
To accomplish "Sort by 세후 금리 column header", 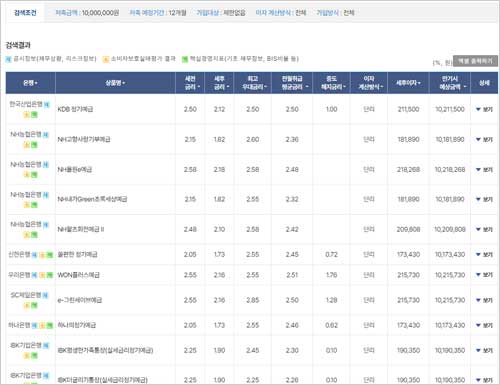I will pyautogui.click(x=219, y=83).
